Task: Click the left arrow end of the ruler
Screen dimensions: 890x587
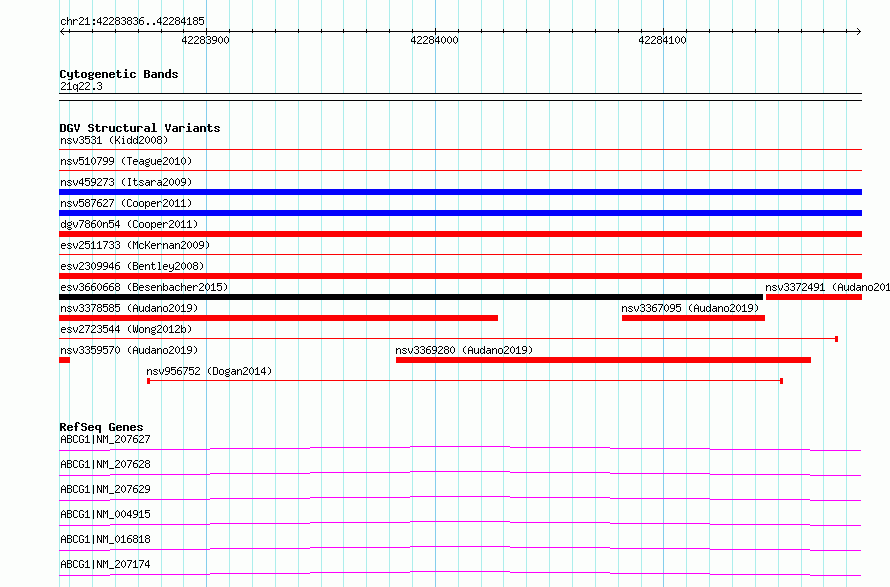Action: (63, 31)
